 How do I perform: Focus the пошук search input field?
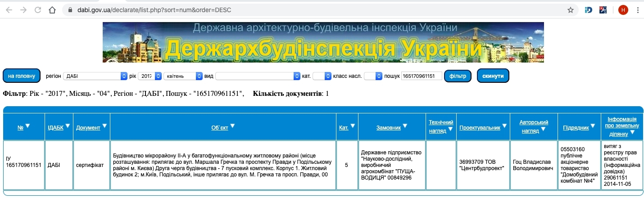tap(421, 76)
